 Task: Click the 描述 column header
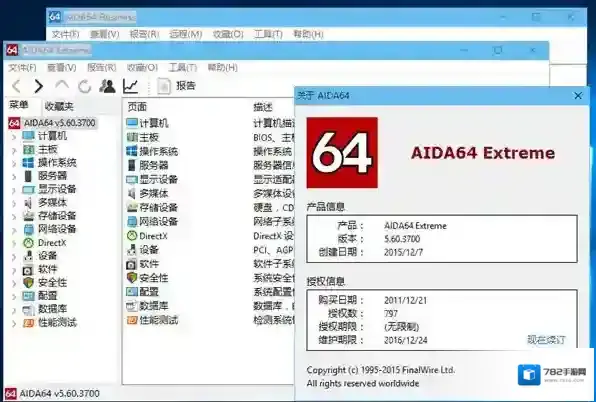tap(263, 107)
